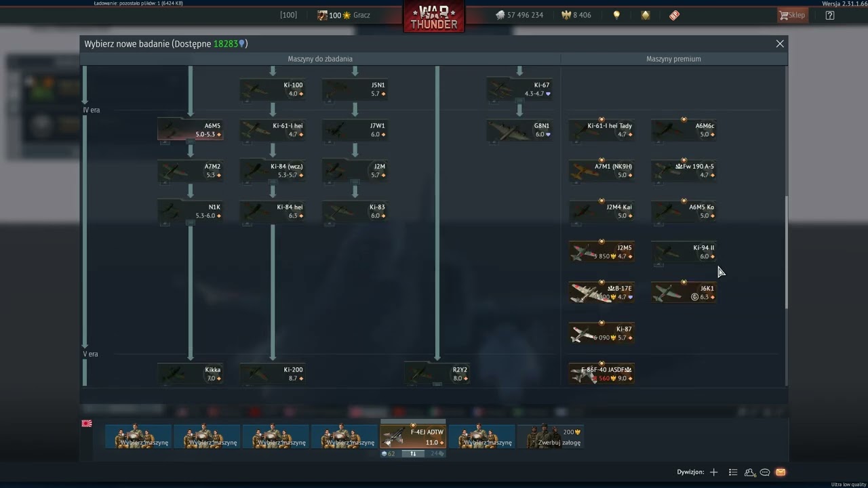868x488 pixels.
Task: Select the Ki-61-I hei research card
Action: click(x=272, y=130)
